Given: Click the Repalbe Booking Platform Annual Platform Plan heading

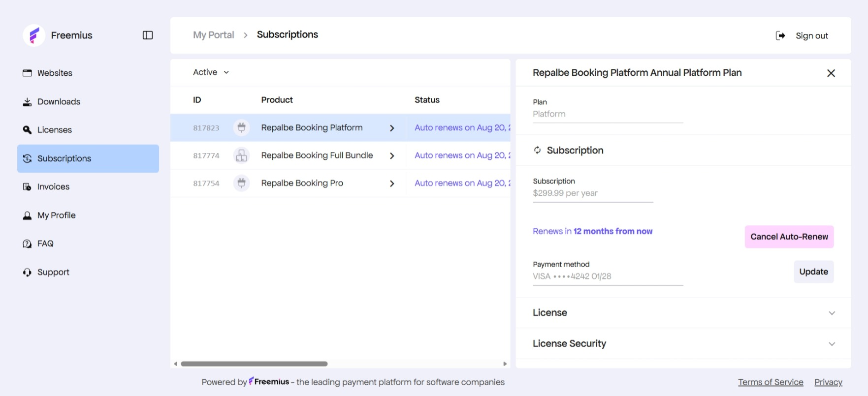Looking at the screenshot, I should [637, 73].
